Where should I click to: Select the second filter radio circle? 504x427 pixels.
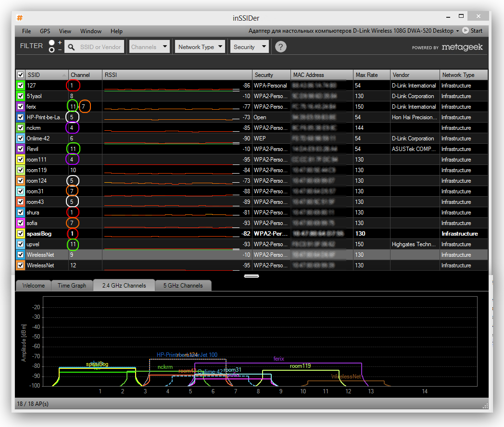point(52,50)
